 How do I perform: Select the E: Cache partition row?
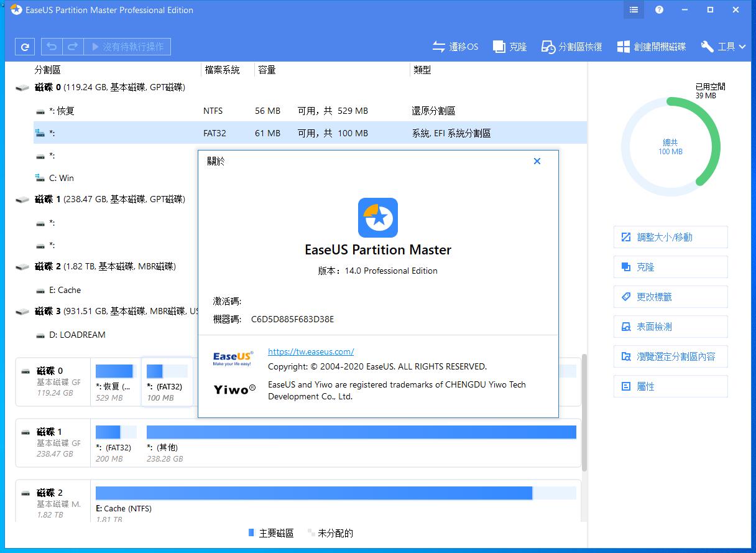116,290
